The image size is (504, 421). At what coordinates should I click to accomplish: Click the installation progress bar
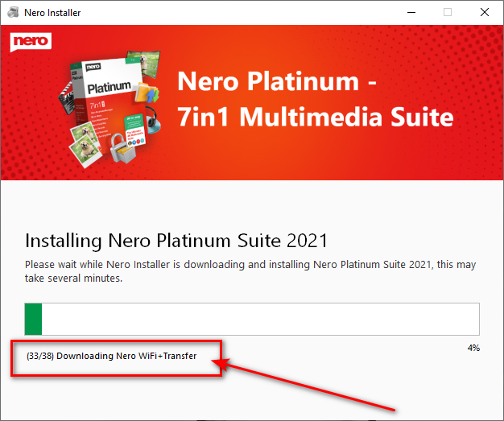click(x=252, y=319)
